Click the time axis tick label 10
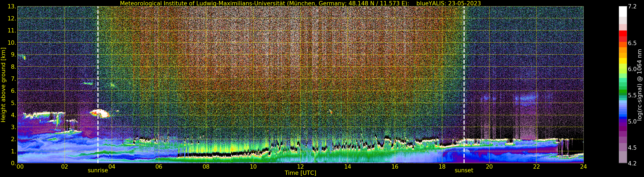 coord(253,167)
